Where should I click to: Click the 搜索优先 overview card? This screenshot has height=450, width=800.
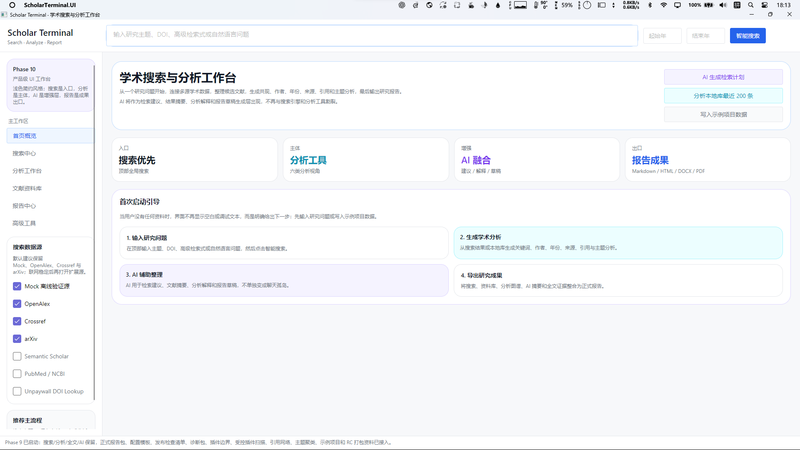pyautogui.click(x=194, y=160)
